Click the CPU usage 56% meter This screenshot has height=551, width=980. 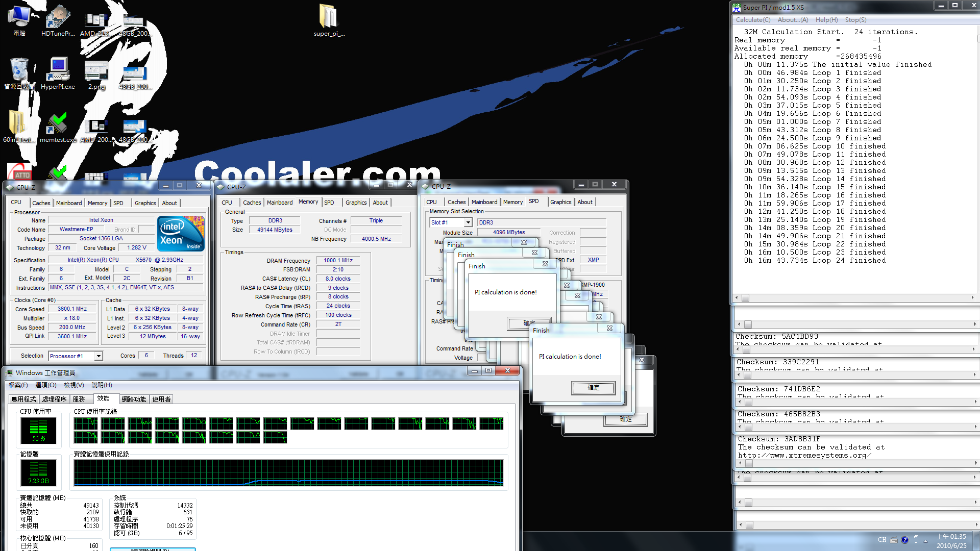(38, 430)
